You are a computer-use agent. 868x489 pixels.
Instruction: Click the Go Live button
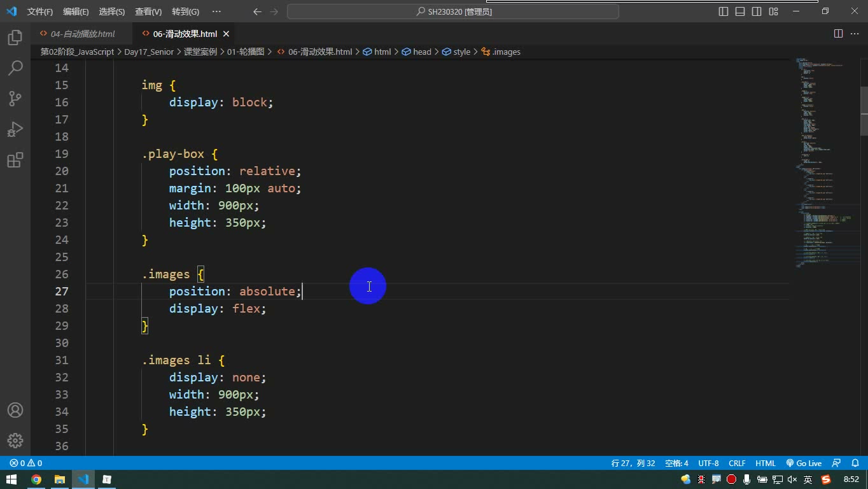point(804,463)
